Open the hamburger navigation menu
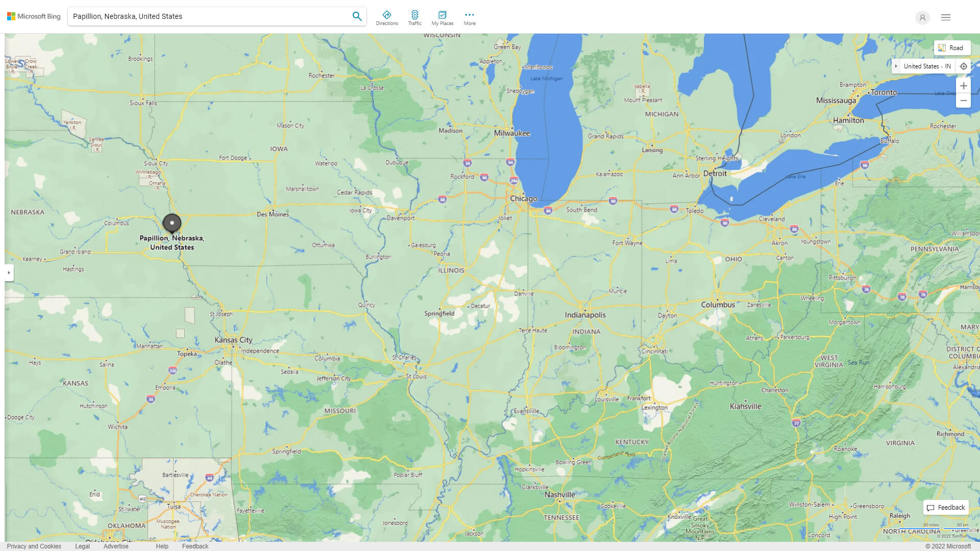The image size is (980, 551). click(945, 17)
